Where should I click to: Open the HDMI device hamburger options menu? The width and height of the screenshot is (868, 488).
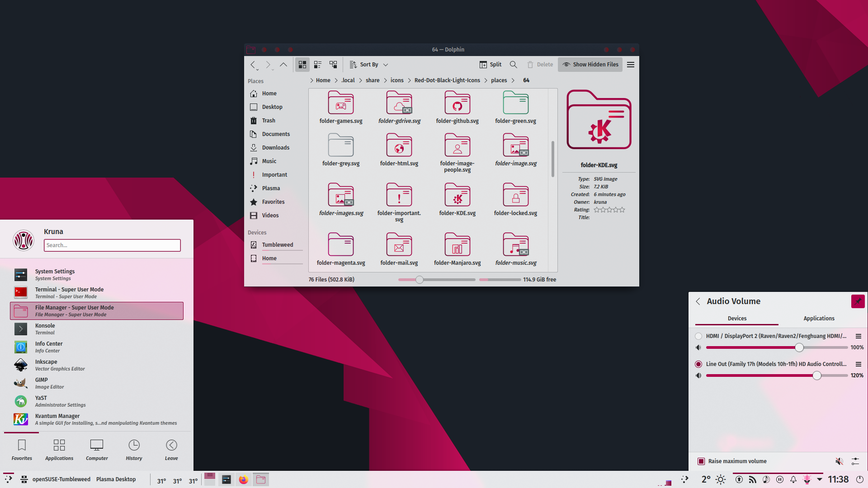coord(859,336)
